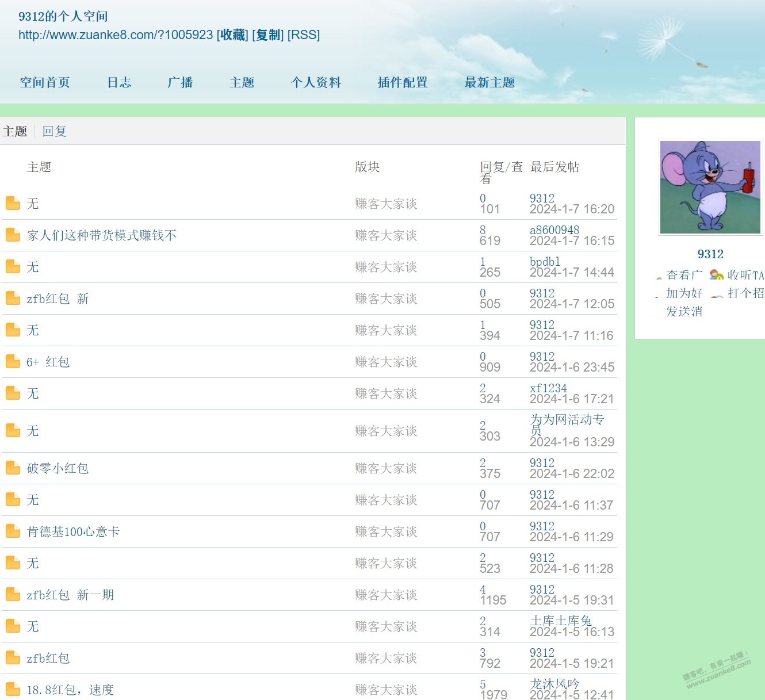The height and width of the screenshot is (700, 765).
Task: Open the 插件配置 navigation item
Action: (403, 82)
